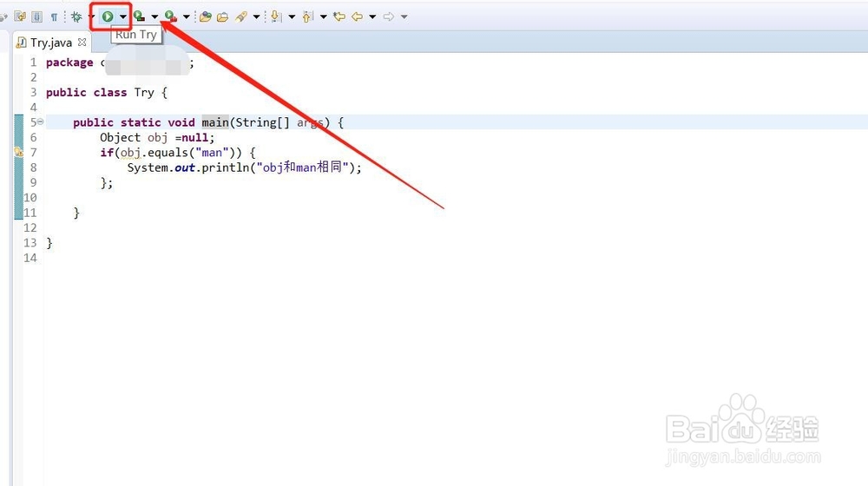Screen dimensions: 868x486
Task: Open Back history dropdown arrow
Action: (x=372, y=17)
